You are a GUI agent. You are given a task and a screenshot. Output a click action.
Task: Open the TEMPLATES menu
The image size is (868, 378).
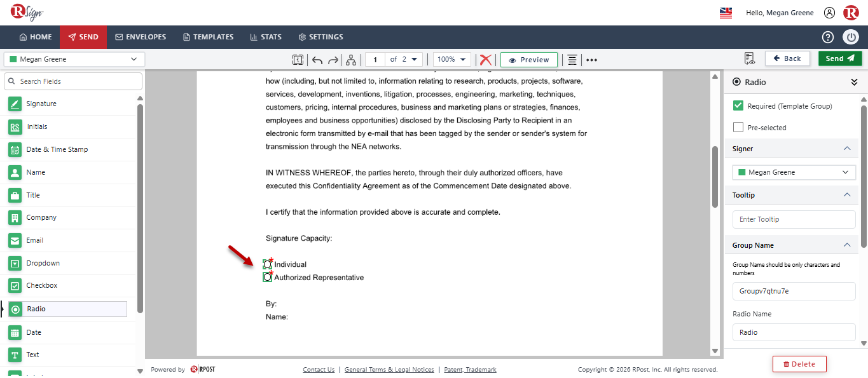pyautogui.click(x=208, y=37)
